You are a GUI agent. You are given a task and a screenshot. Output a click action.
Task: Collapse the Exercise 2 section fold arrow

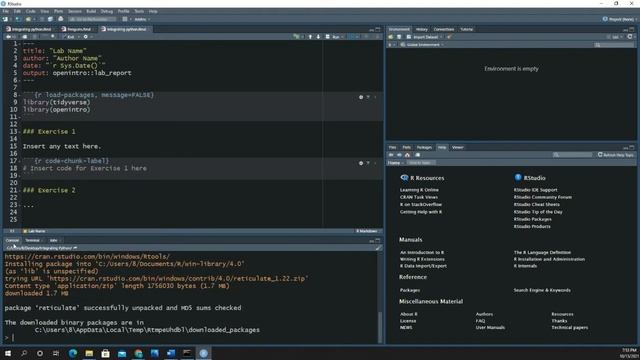click(x=20, y=191)
